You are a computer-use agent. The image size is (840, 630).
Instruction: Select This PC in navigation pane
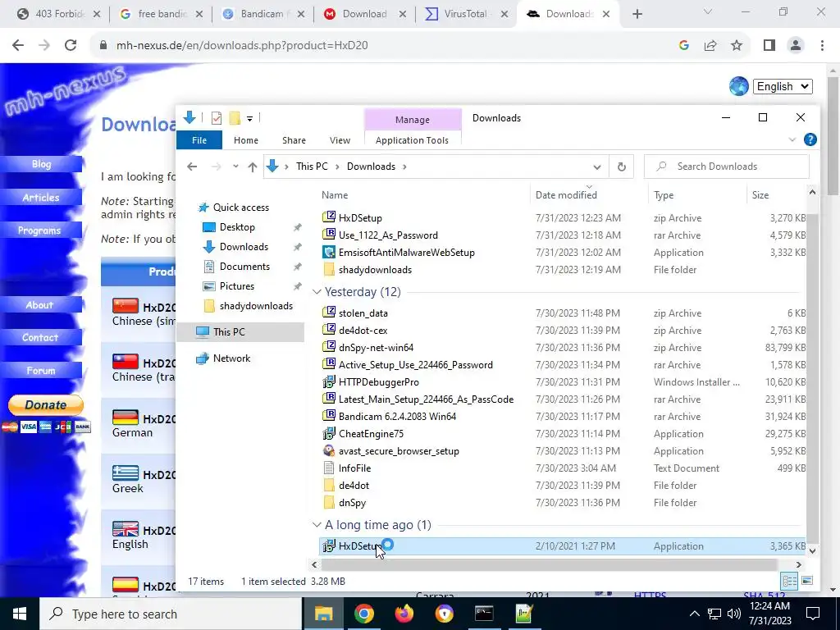(240, 331)
